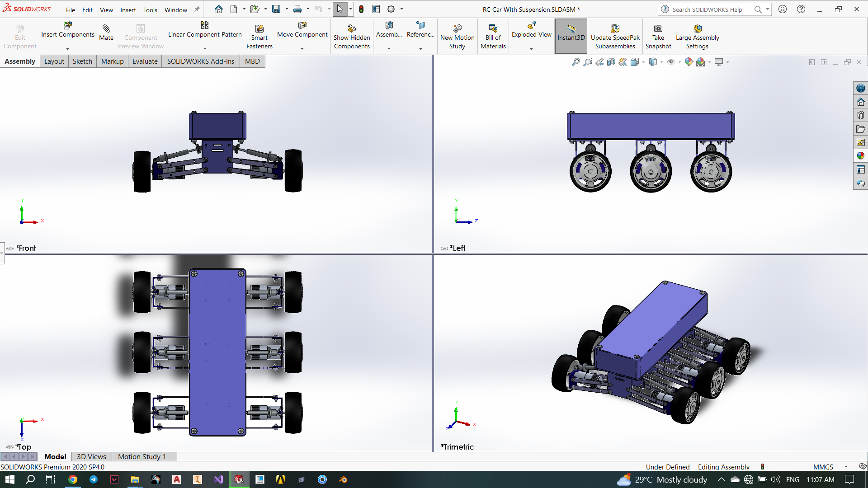The height and width of the screenshot is (488, 868).
Task: Expand Exploded View dropdown arrow
Action: point(531,49)
